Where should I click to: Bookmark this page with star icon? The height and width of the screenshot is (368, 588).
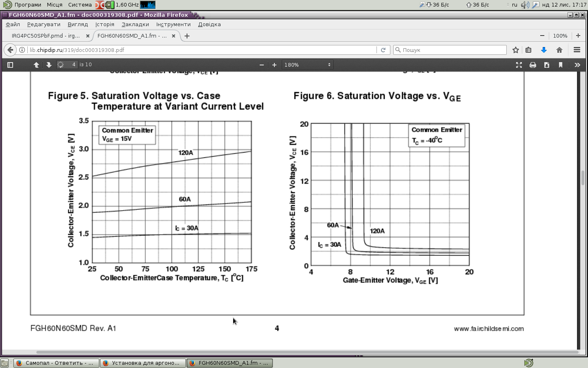coord(516,50)
